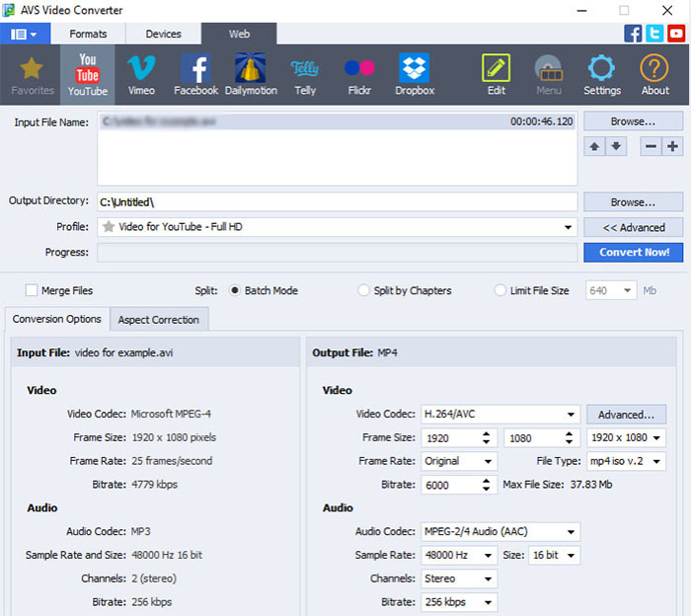Switch to the Formats tab
The width and height of the screenshot is (691, 616).
tap(88, 34)
